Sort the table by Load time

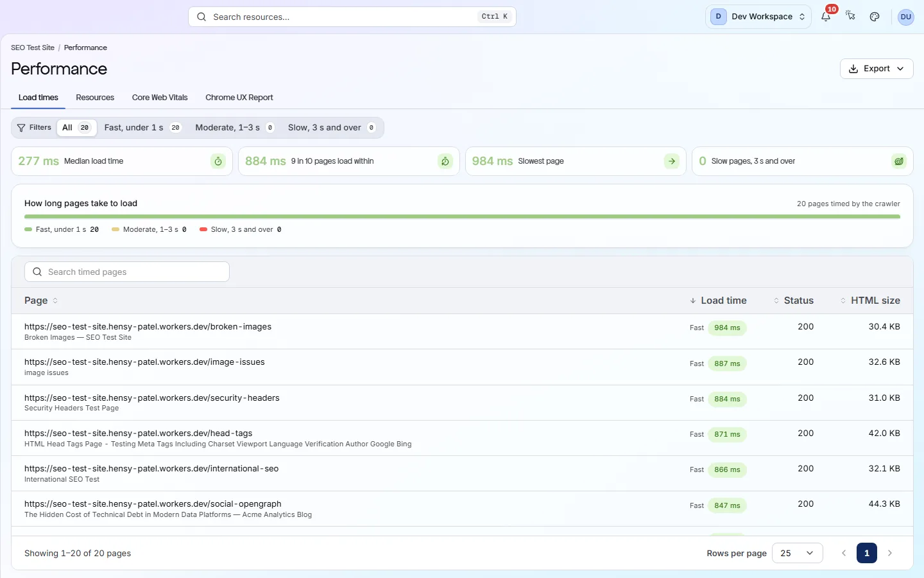[x=718, y=301]
